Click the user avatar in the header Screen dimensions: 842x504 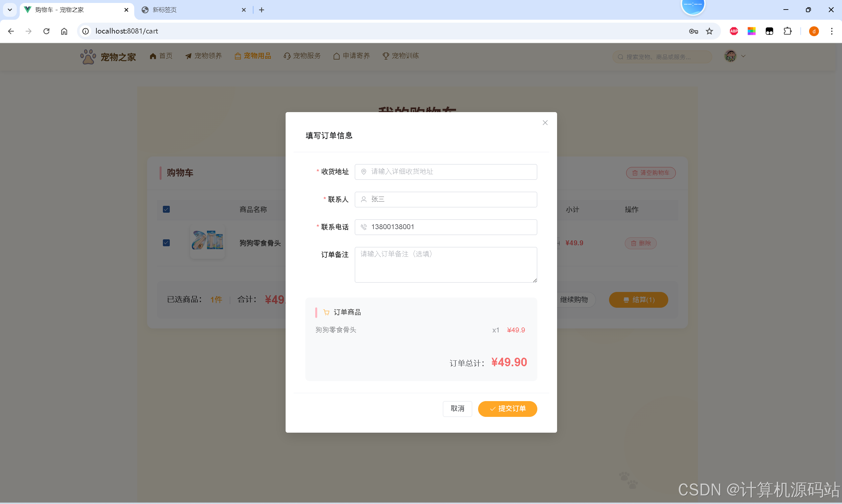click(730, 56)
